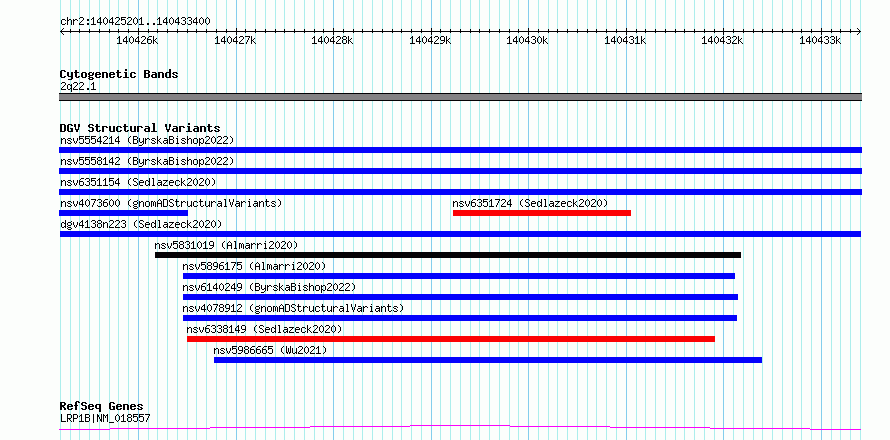Click the 140427k ruler tick label
Viewport: 890px width, 440px height.
235,40
